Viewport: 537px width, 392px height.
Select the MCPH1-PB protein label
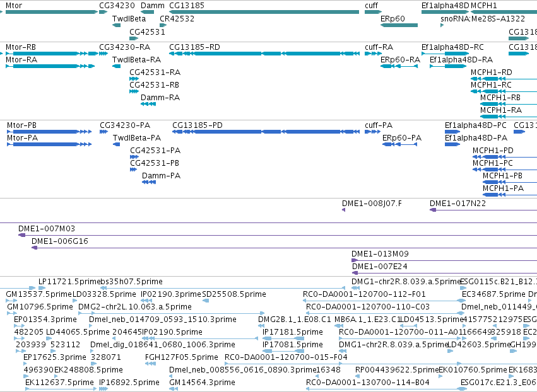502,176
